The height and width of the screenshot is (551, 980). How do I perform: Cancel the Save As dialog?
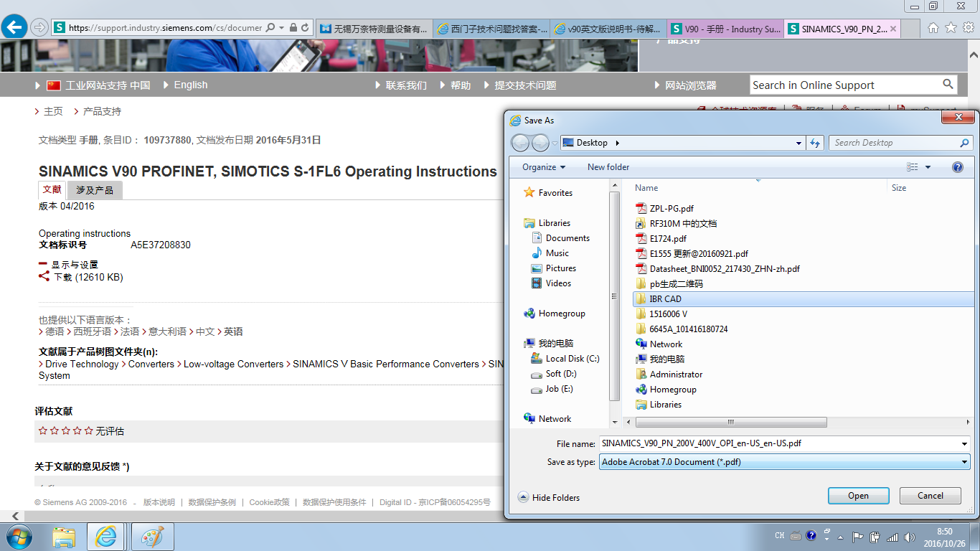pyautogui.click(x=930, y=496)
